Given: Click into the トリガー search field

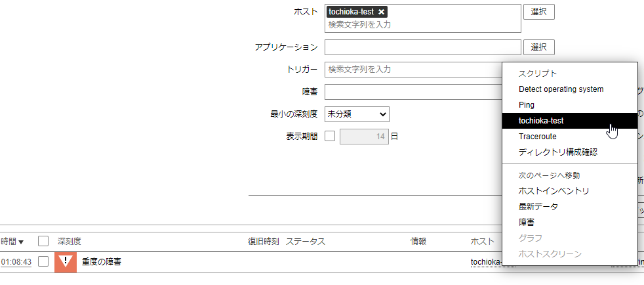Looking at the screenshot, I should 413,70.
